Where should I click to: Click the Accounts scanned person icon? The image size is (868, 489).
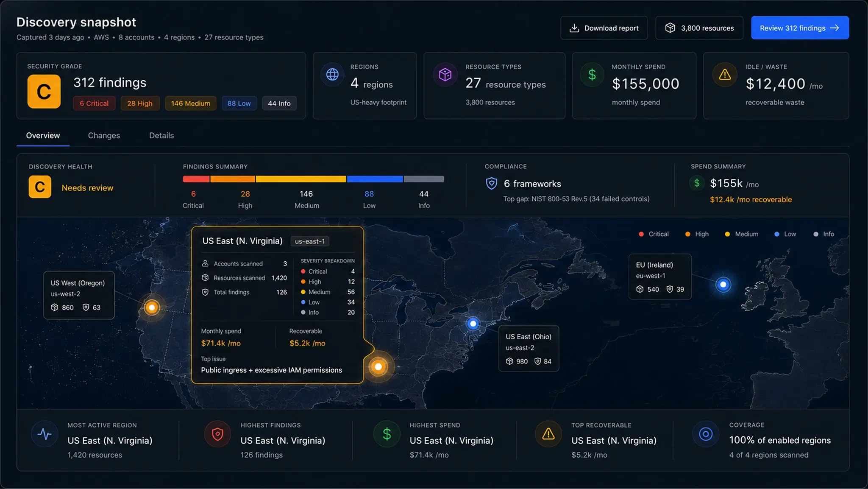pos(205,263)
